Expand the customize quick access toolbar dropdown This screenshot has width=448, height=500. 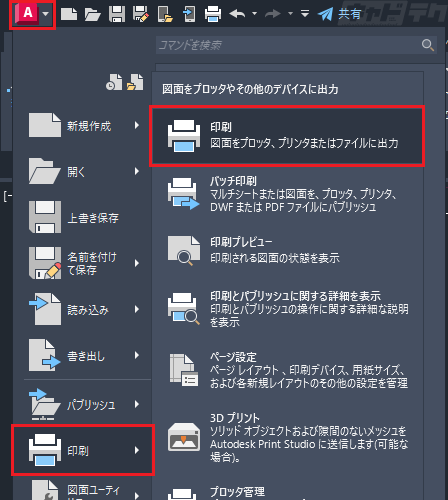[x=305, y=14]
